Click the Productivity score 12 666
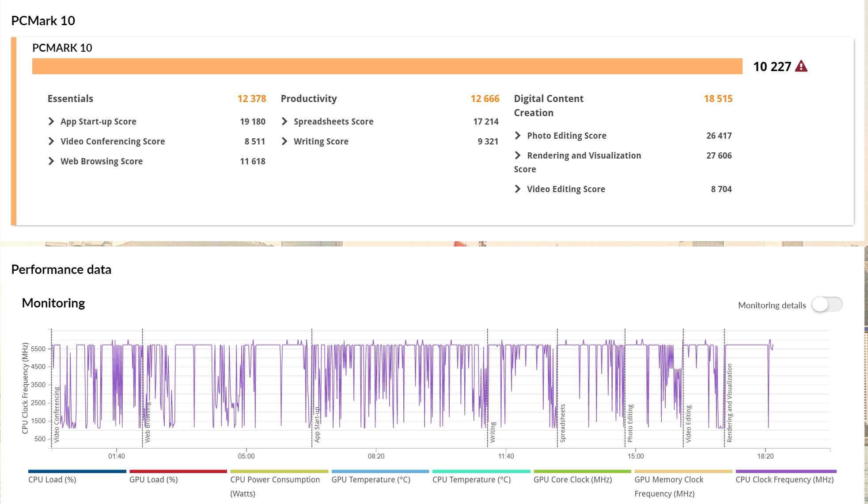The image size is (868, 504). [x=485, y=99]
